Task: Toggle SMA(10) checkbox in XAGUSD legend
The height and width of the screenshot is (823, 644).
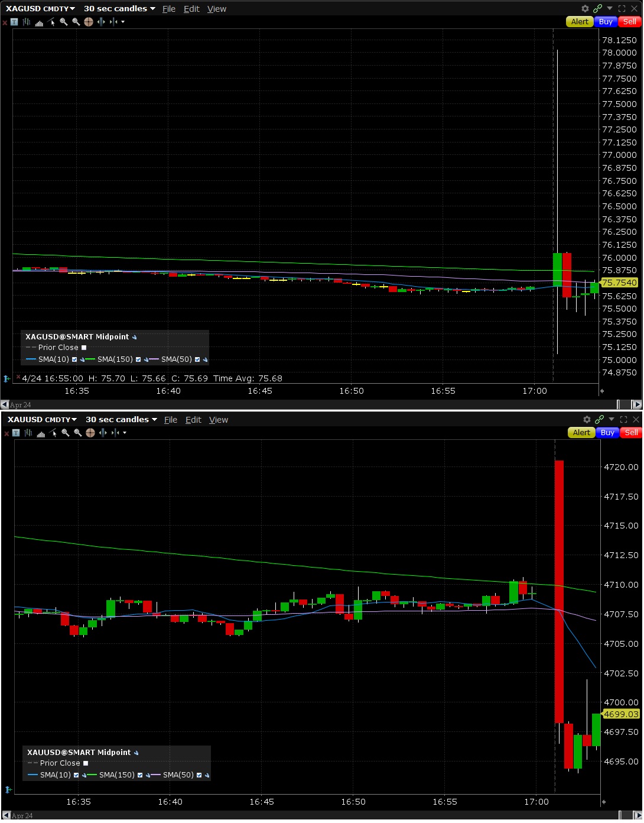Action: tap(74, 359)
